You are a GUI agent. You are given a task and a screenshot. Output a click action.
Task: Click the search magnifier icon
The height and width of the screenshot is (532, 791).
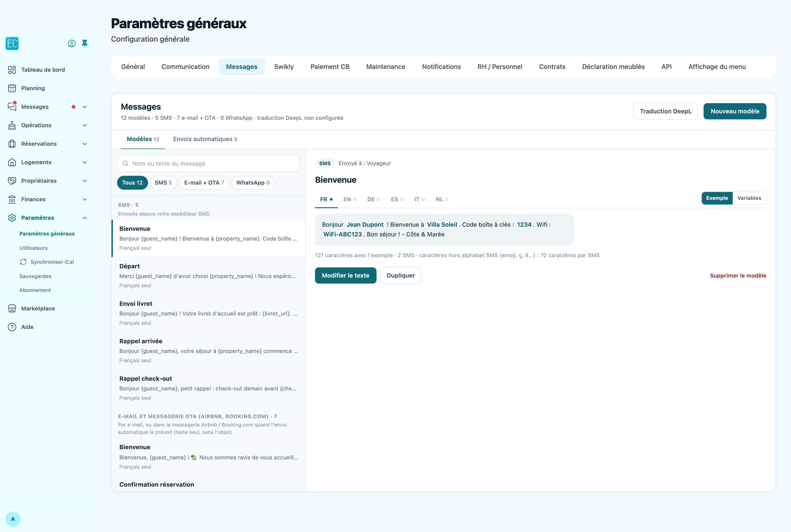[x=125, y=164]
